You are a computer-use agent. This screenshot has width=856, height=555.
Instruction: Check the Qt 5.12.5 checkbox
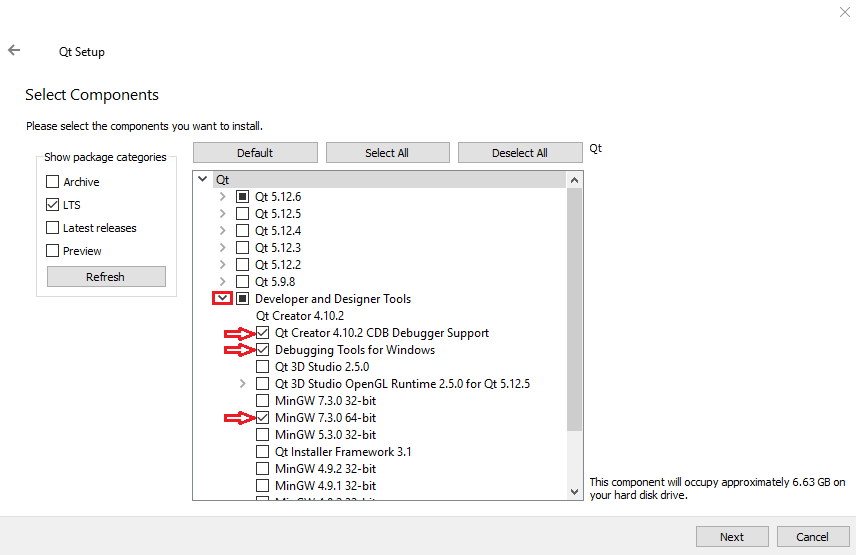[x=242, y=213]
